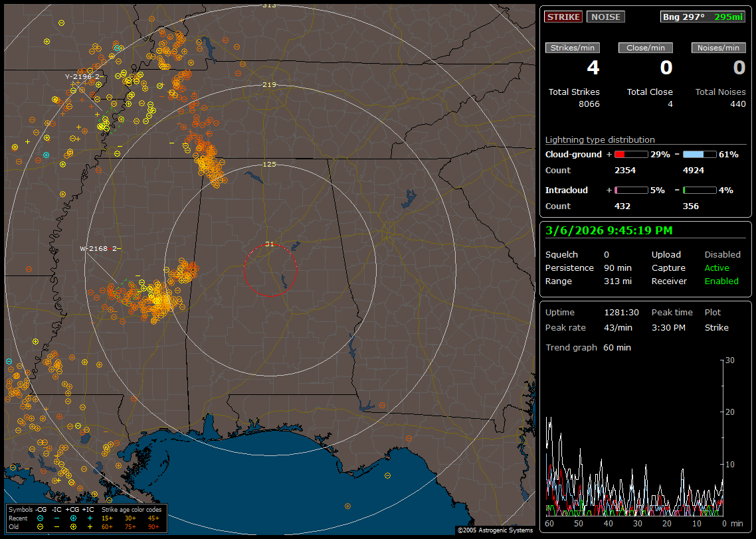Click the Strikes/min button

point(573,48)
